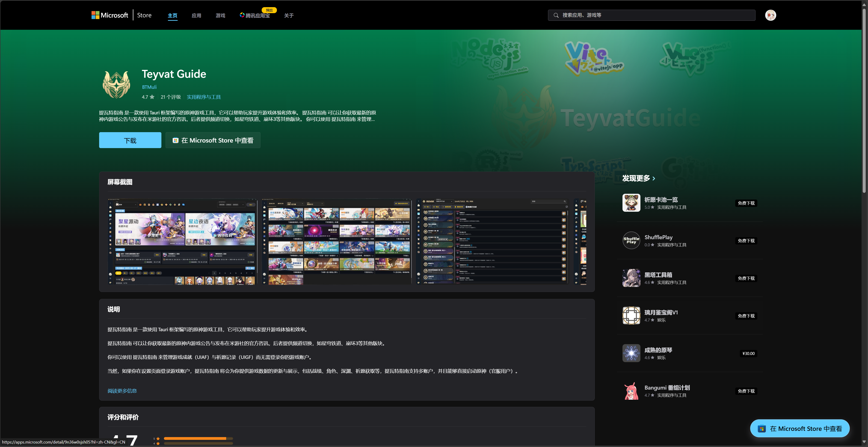Expand 发现更多 via its chevron
868x447 pixels.
[x=654, y=178]
